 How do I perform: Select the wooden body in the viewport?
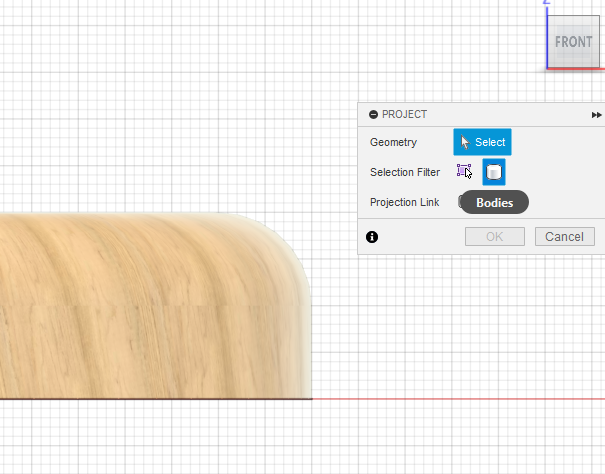[140, 310]
